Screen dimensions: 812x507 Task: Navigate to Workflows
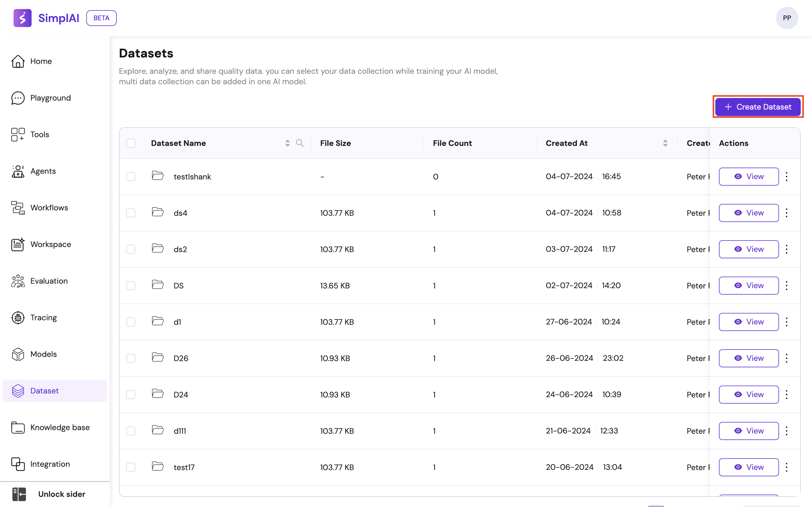(x=49, y=208)
